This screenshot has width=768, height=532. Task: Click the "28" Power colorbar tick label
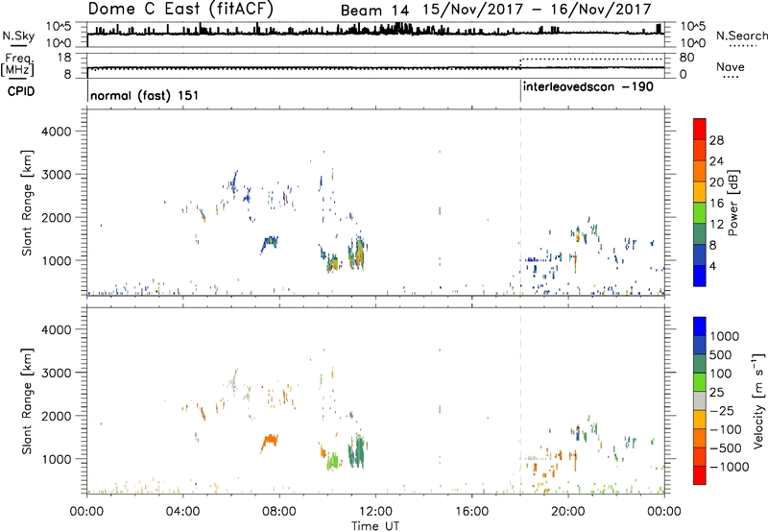(716, 140)
